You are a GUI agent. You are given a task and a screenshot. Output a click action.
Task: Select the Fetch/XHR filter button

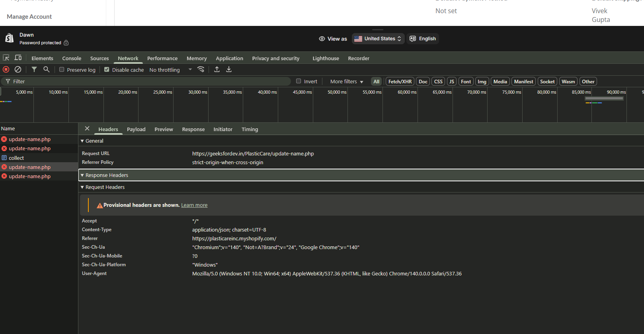coord(400,81)
